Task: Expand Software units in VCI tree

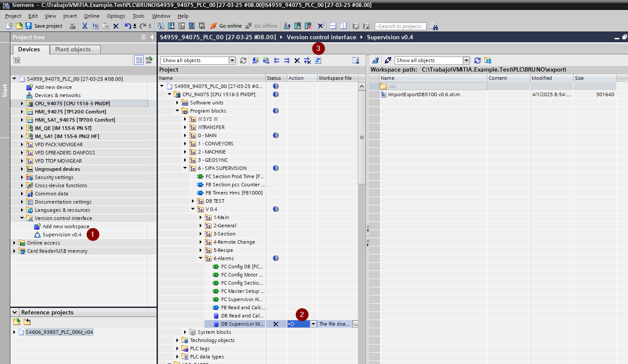Action: (177, 103)
